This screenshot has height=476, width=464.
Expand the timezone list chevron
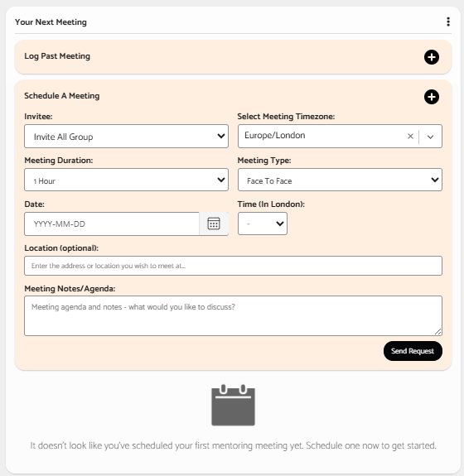(430, 137)
